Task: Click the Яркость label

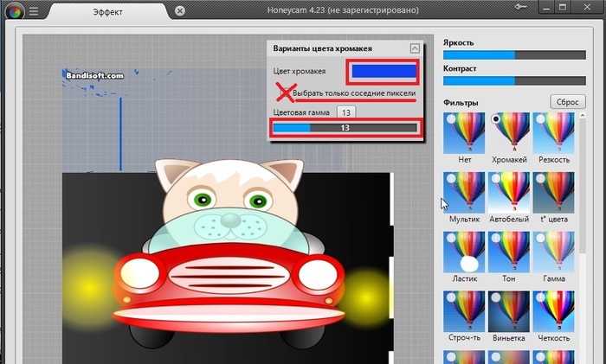Action: click(458, 43)
